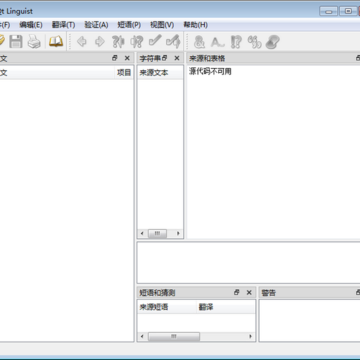The height and width of the screenshot is (360, 360).
Task: Click inside the translation editor area
Action: [x=248, y=263]
